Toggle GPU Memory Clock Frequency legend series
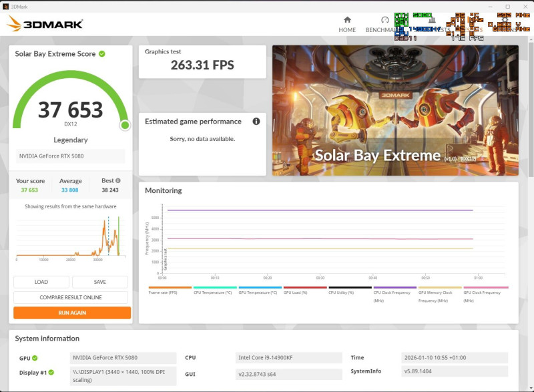This screenshot has height=392, width=534. [x=440, y=295]
